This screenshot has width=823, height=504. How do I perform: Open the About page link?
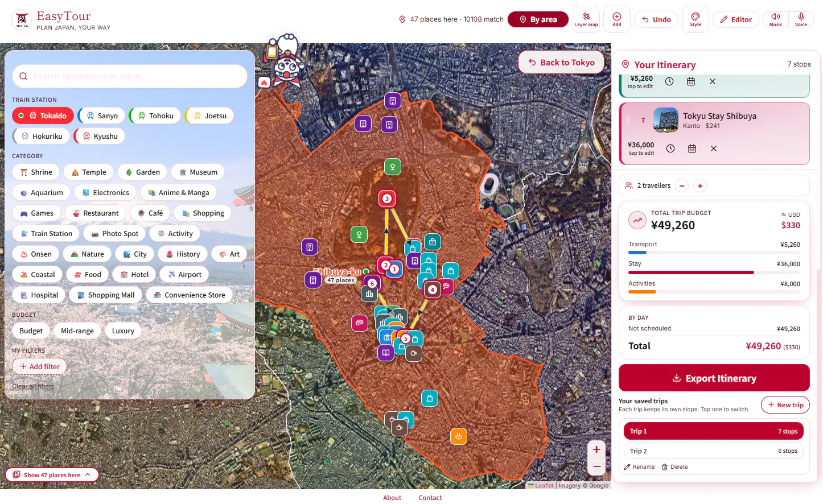392,498
